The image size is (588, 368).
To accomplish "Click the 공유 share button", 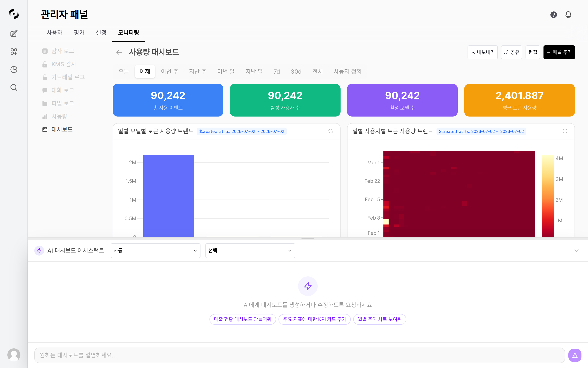I will click(x=511, y=52).
